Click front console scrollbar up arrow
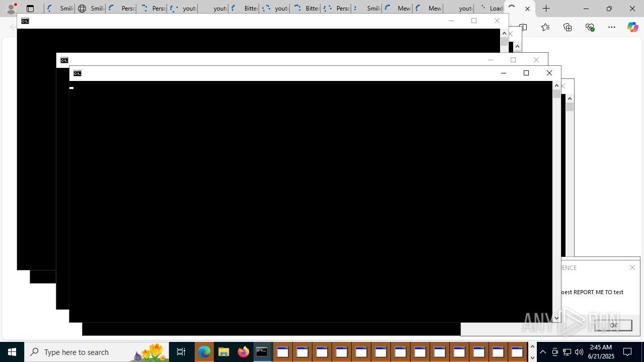The width and height of the screenshot is (644, 362). 556,85
